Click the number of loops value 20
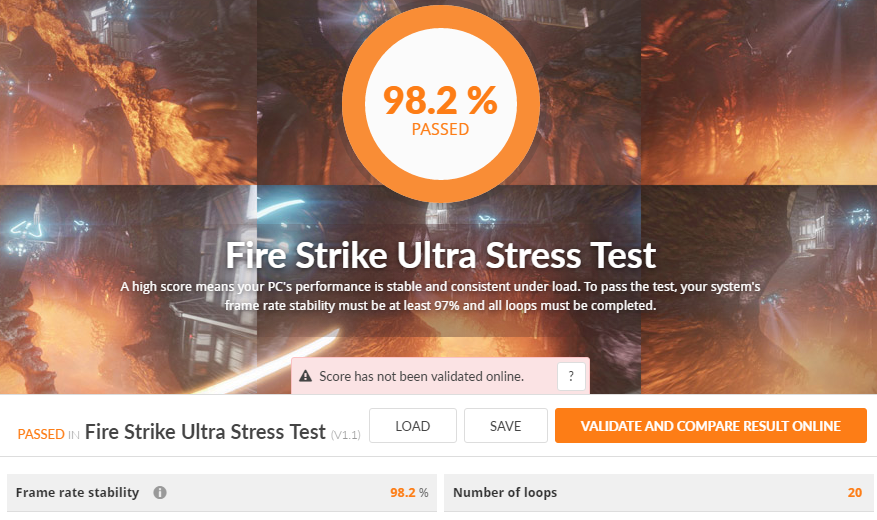This screenshot has height=520, width=877. (x=855, y=493)
